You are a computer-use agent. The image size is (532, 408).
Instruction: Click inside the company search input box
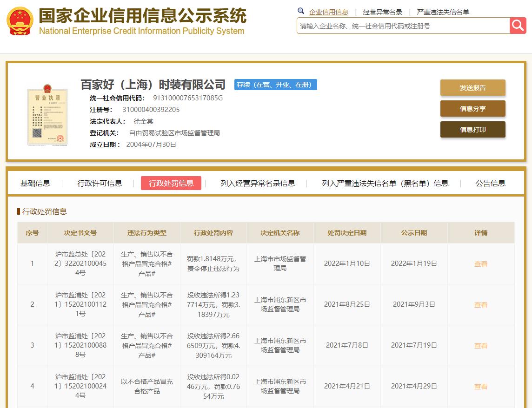pos(400,26)
